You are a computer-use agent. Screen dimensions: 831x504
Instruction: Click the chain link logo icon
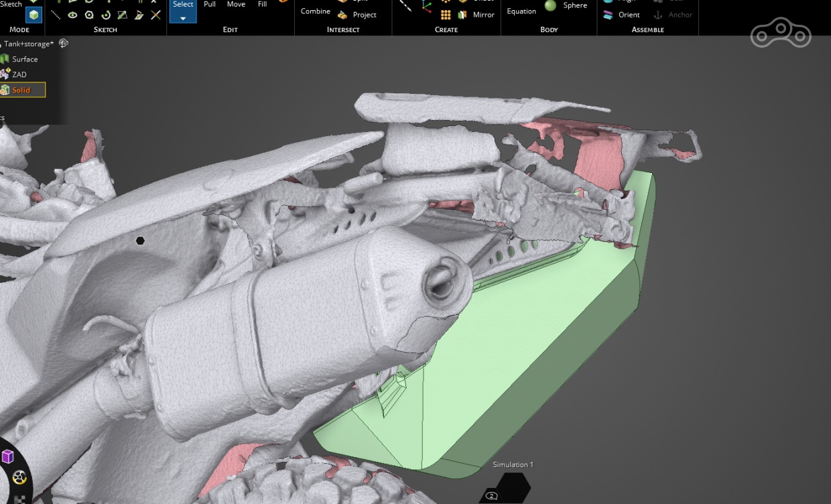tap(781, 34)
